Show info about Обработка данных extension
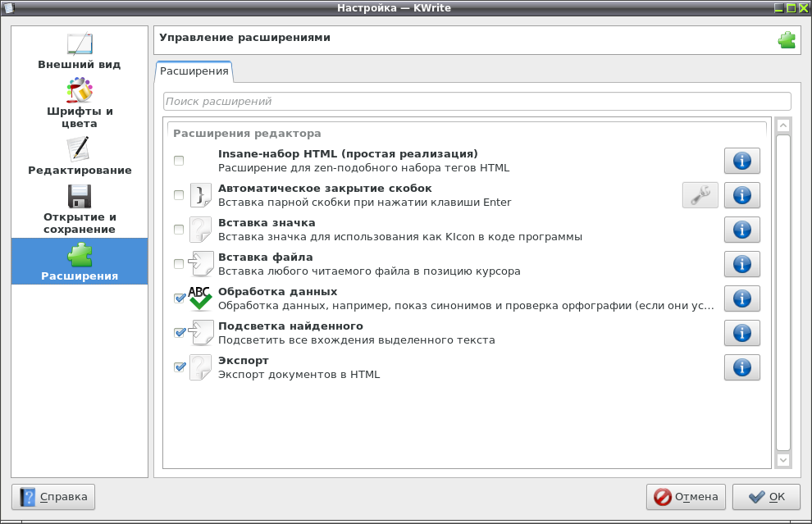812x524 pixels. click(741, 298)
